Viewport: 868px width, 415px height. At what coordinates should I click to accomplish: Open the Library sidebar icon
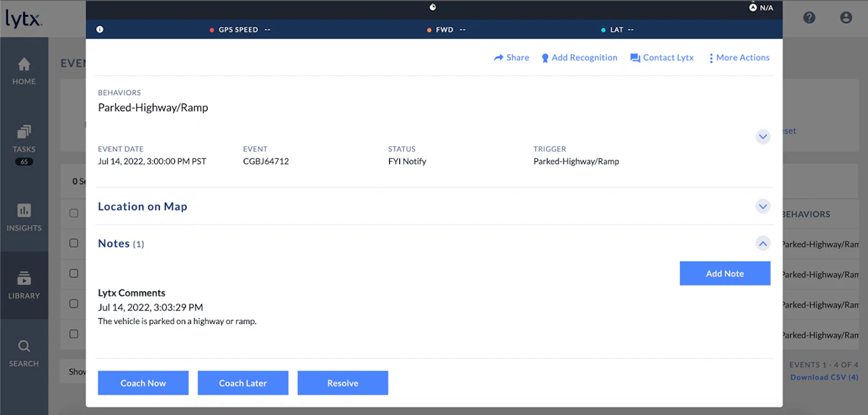point(24,278)
